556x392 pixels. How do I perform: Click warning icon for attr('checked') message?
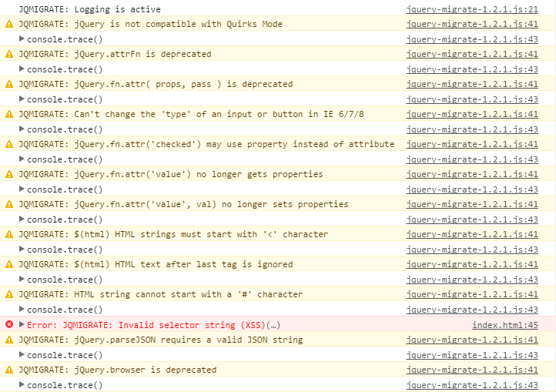pos(9,144)
